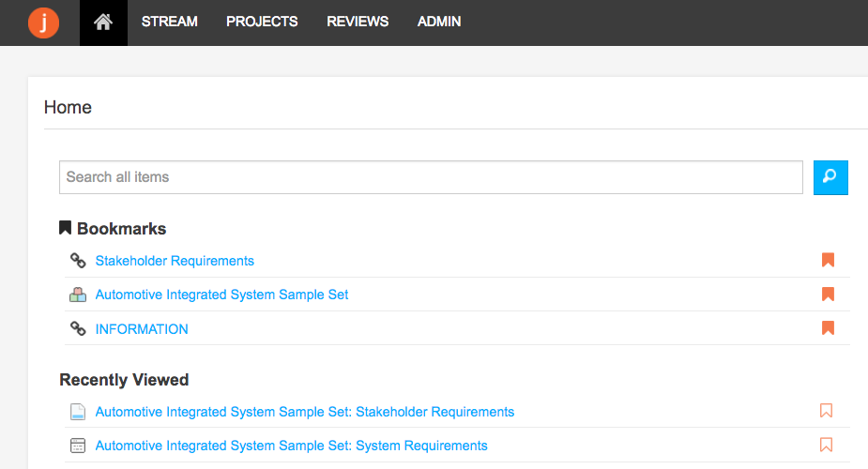Open the INFORMATION bookmark link
This screenshot has width=868, height=469.
(142, 329)
